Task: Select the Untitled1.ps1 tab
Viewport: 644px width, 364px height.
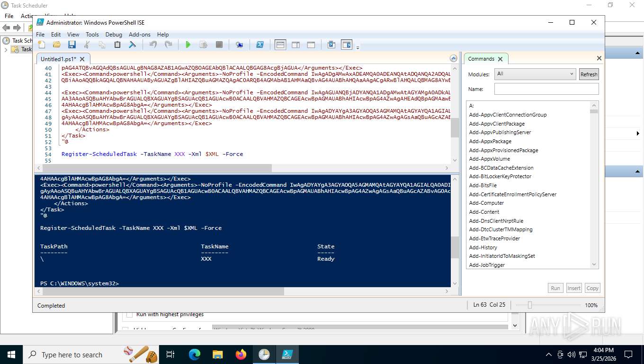Action: (58, 59)
